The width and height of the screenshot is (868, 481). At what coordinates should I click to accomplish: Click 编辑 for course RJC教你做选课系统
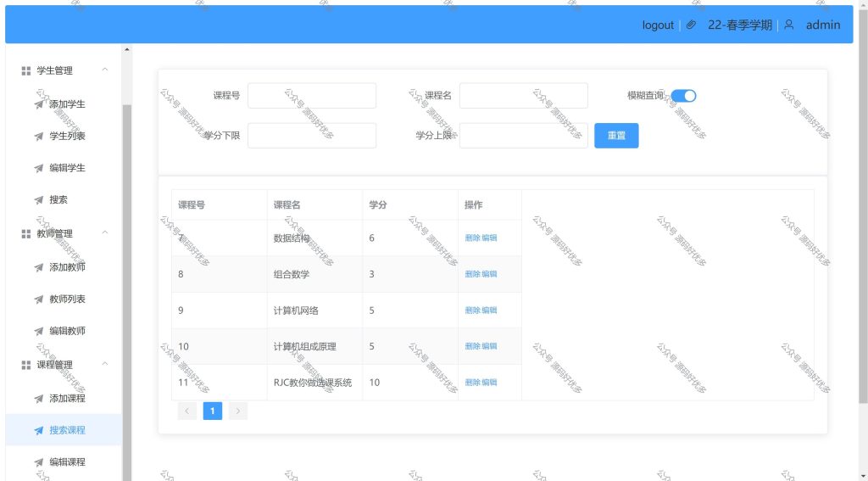489,383
